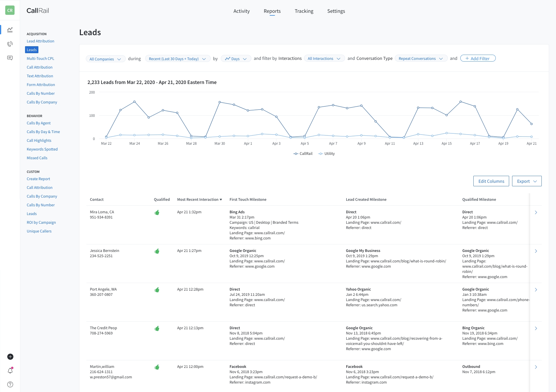Viewport: 556px width, 392px height.
Task: Click the Apr 15 Utility data point
Action: (447, 133)
